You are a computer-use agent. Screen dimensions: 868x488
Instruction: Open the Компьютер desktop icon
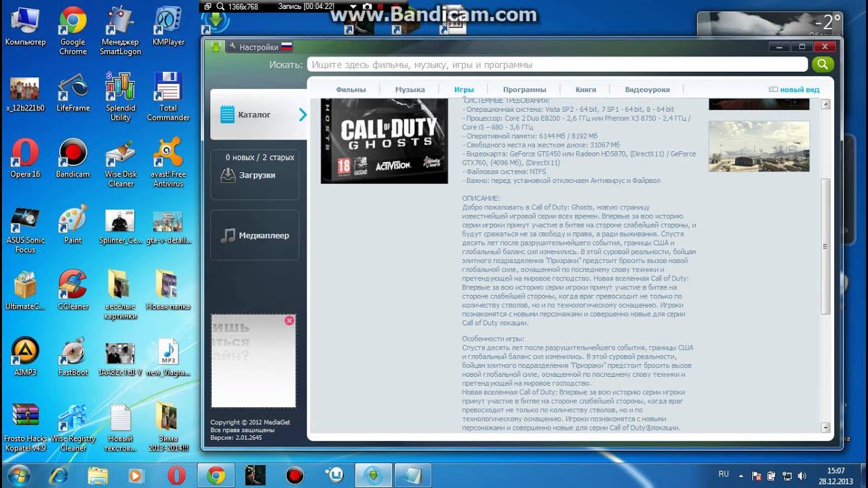pyautogui.click(x=25, y=27)
